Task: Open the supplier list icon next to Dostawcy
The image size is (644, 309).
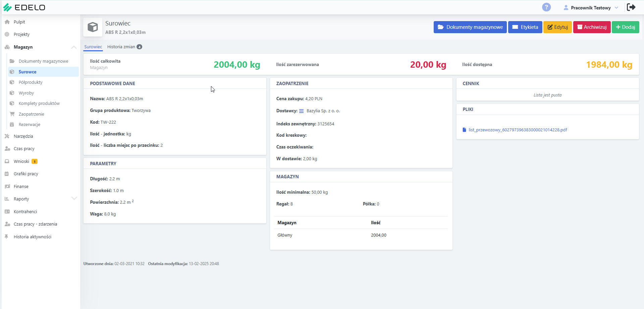Action: tap(301, 111)
